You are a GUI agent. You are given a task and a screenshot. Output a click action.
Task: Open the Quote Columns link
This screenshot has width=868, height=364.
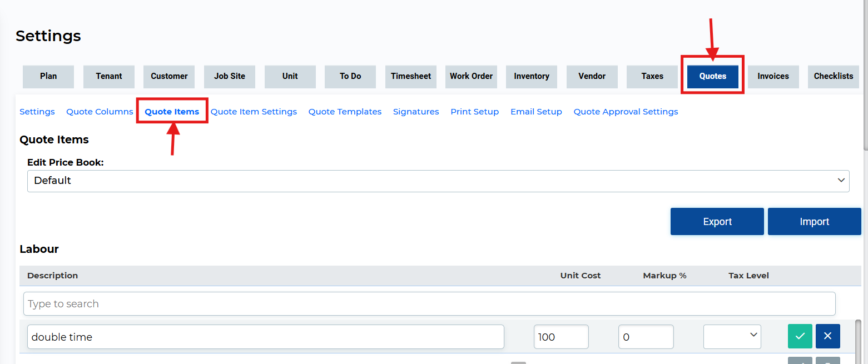point(100,112)
